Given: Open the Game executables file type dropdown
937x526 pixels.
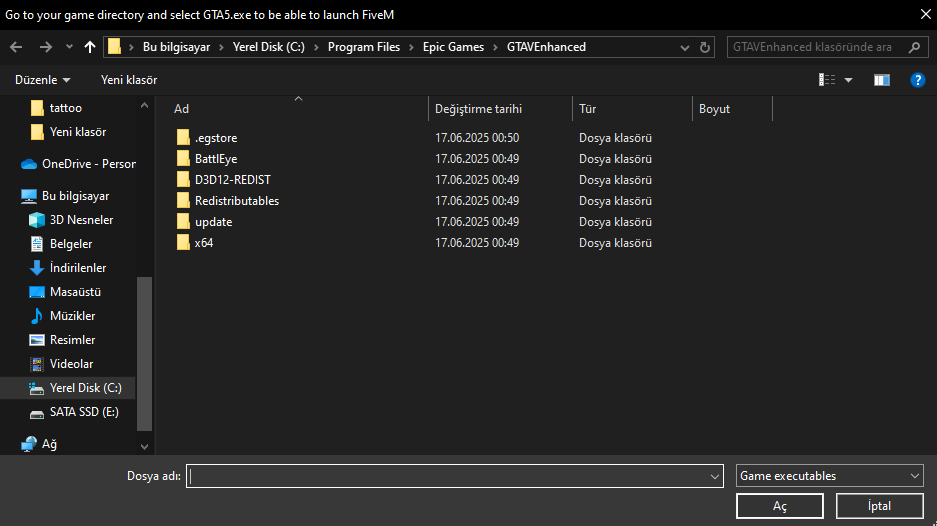Looking at the screenshot, I should tap(829, 476).
